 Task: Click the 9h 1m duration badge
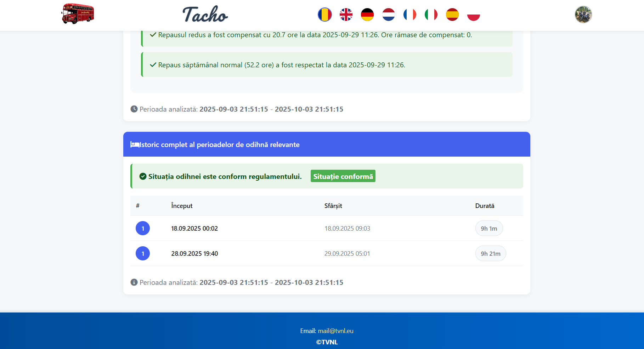click(x=488, y=229)
